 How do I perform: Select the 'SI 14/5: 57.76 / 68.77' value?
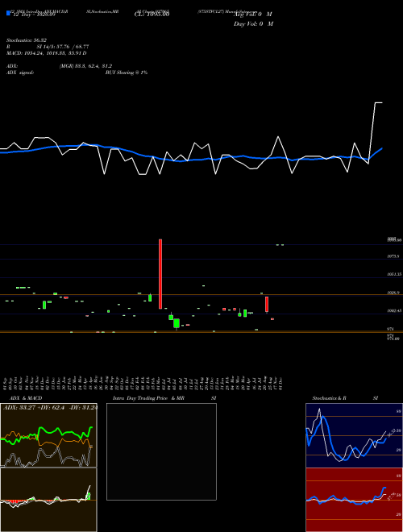point(63,48)
